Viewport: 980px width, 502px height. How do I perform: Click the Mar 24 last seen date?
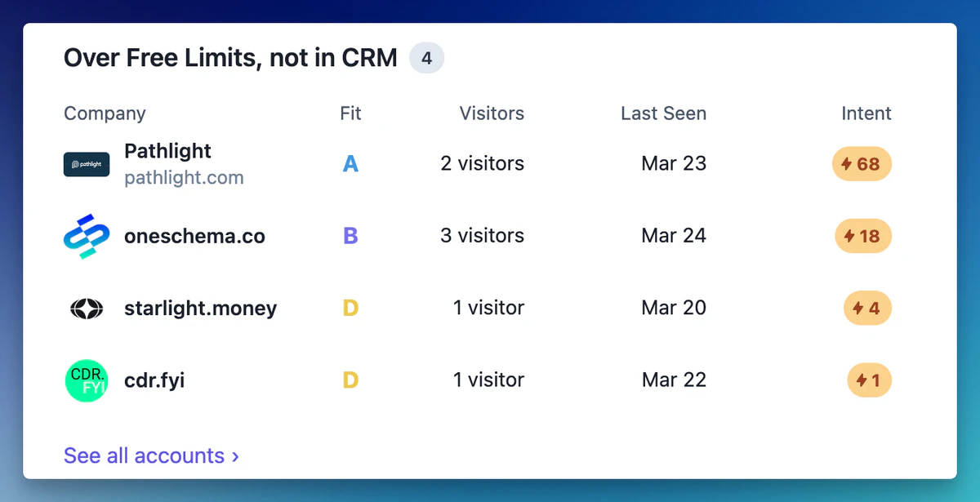pos(674,235)
